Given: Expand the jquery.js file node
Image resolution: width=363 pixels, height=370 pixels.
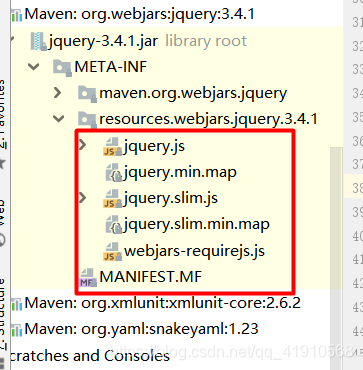Looking at the screenshot, I should pos(82,145).
